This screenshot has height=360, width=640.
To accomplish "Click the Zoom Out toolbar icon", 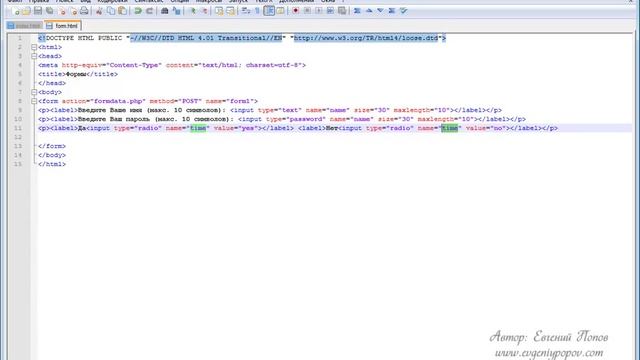I will tap(204, 11).
